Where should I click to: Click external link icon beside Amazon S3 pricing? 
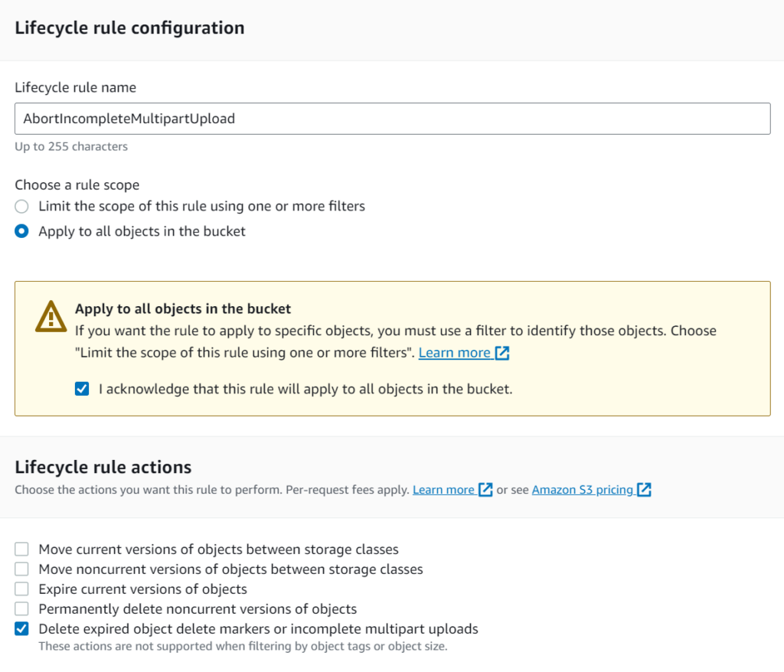click(x=644, y=490)
